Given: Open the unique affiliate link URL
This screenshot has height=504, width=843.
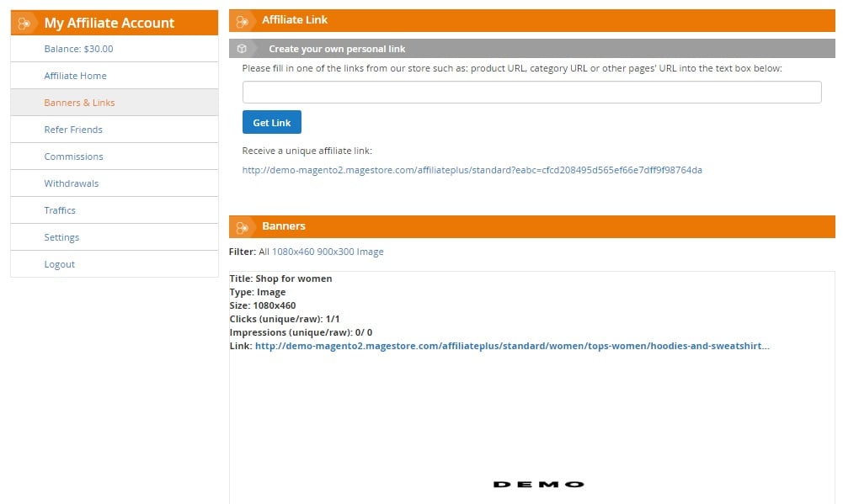Looking at the screenshot, I should click(x=472, y=170).
